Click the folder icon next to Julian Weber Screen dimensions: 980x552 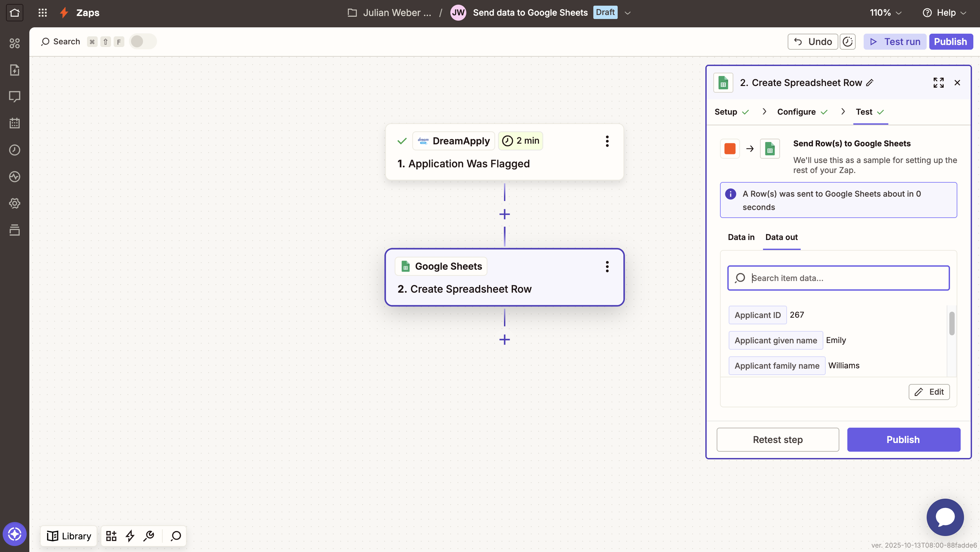(352, 13)
